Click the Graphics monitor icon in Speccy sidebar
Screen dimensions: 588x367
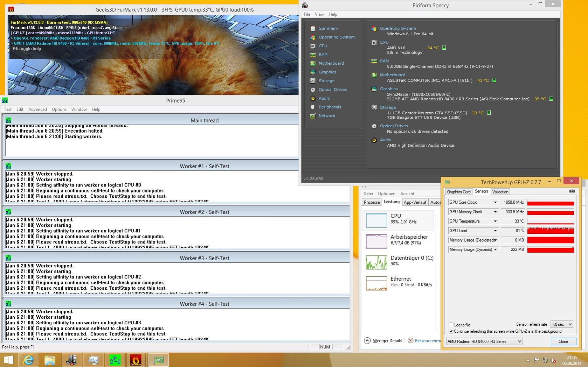(x=313, y=72)
